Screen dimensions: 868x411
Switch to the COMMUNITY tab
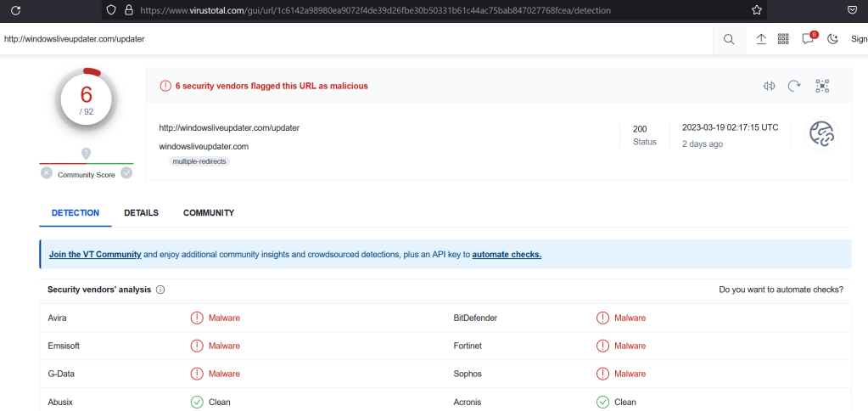coord(209,213)
